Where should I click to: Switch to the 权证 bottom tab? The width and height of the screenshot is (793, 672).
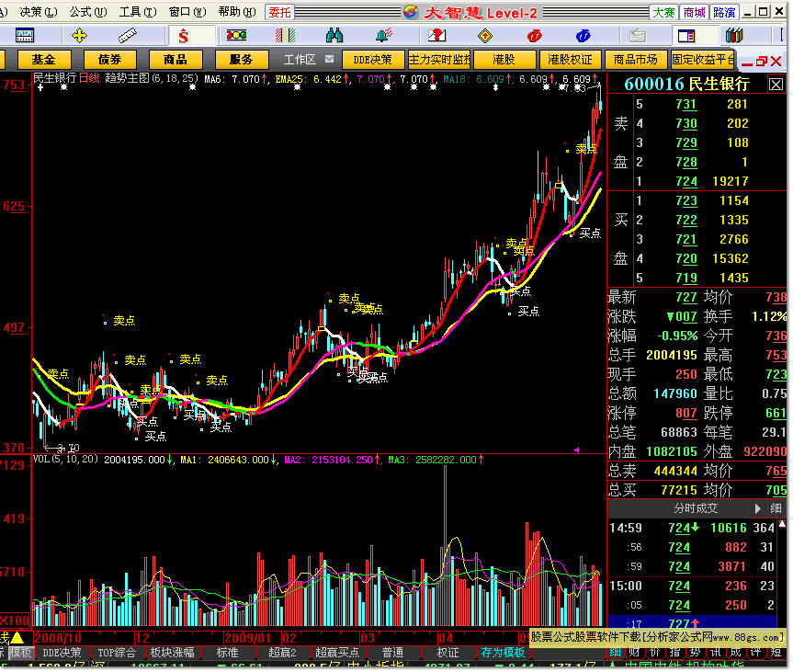click(447, 653)
